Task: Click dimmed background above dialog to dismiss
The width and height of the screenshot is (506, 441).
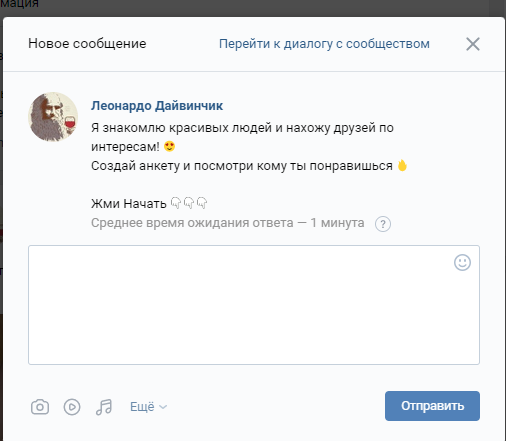Action: pos(253,7)
